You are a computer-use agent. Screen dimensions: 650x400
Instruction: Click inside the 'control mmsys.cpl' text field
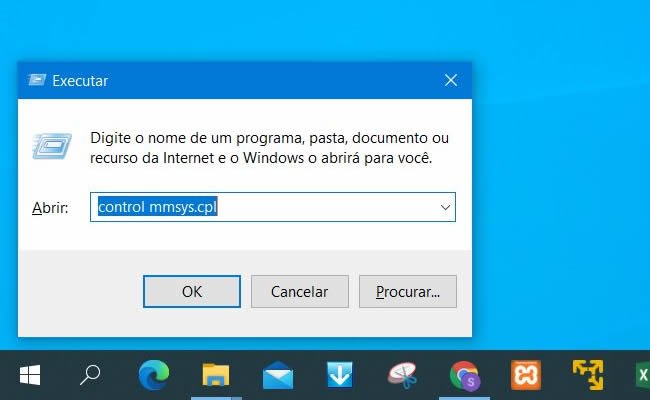coord(265,207)
